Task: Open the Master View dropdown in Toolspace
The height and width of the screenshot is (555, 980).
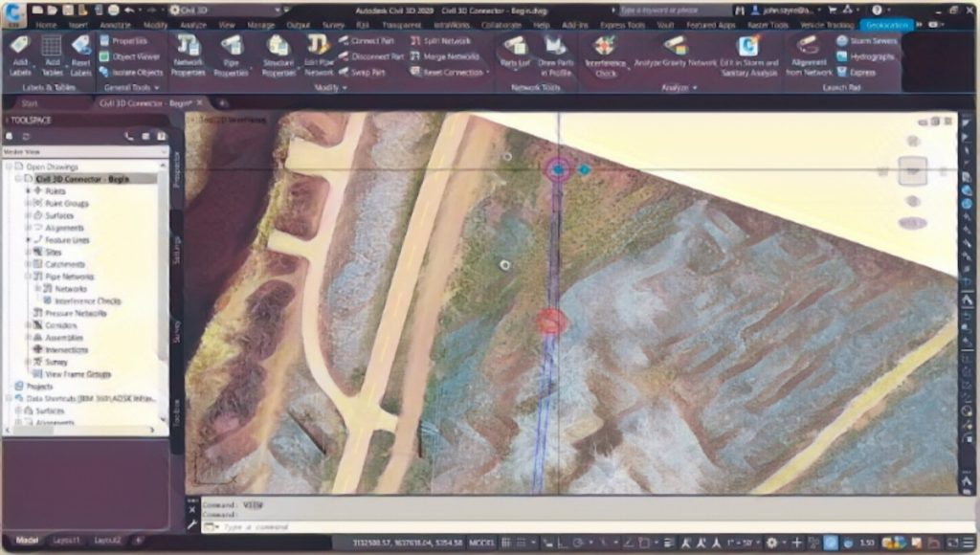Action: tap(84, 151)
